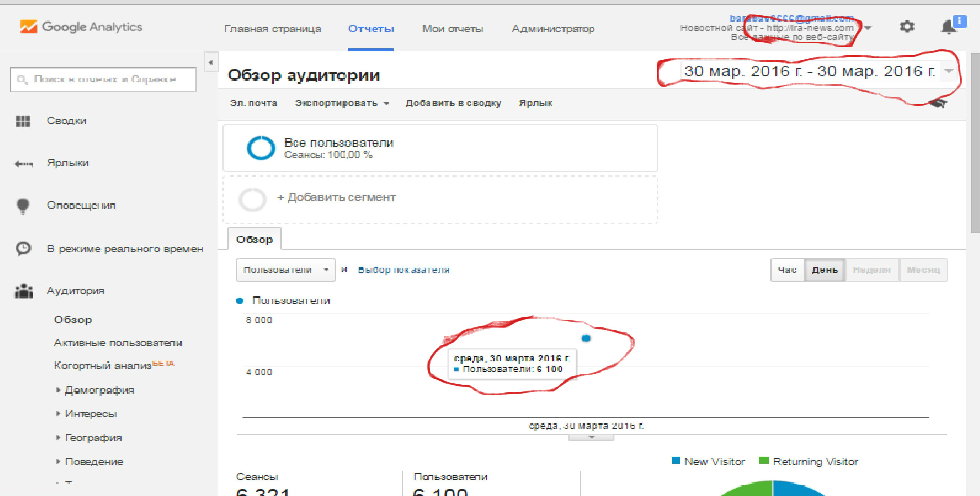Image resolution: width=980 pixels, height=496 pixels.
Task: Click the Ярлыки shortcuts arrow icon
Action: 24,164
